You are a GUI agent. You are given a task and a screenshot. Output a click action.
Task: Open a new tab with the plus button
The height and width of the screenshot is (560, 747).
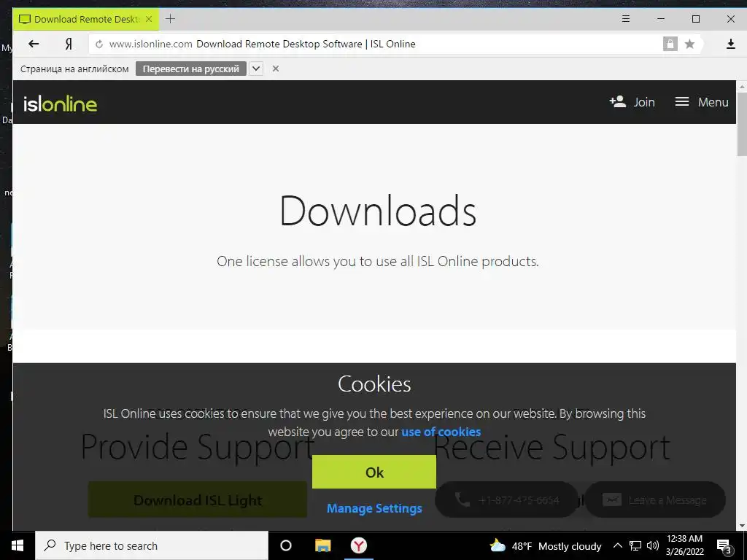pyautogui.click(x=170, y=19)
